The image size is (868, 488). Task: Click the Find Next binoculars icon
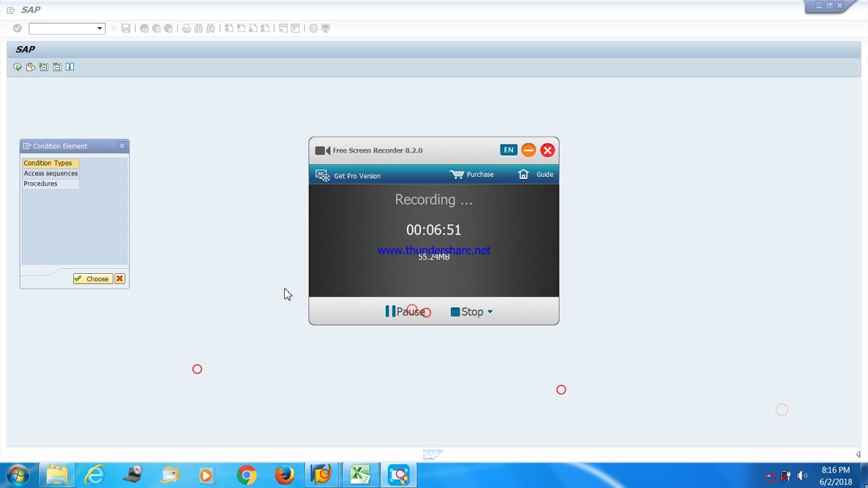211,28
